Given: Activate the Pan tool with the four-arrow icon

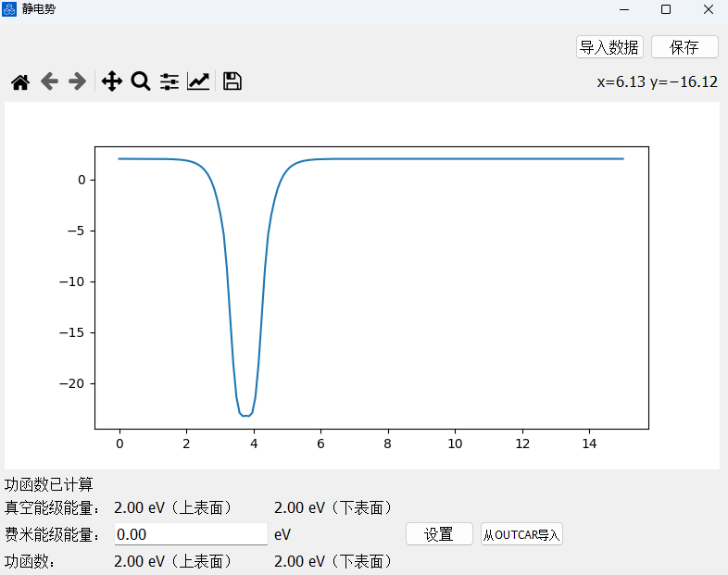Looking at the screenshot, I should (112, 82).
